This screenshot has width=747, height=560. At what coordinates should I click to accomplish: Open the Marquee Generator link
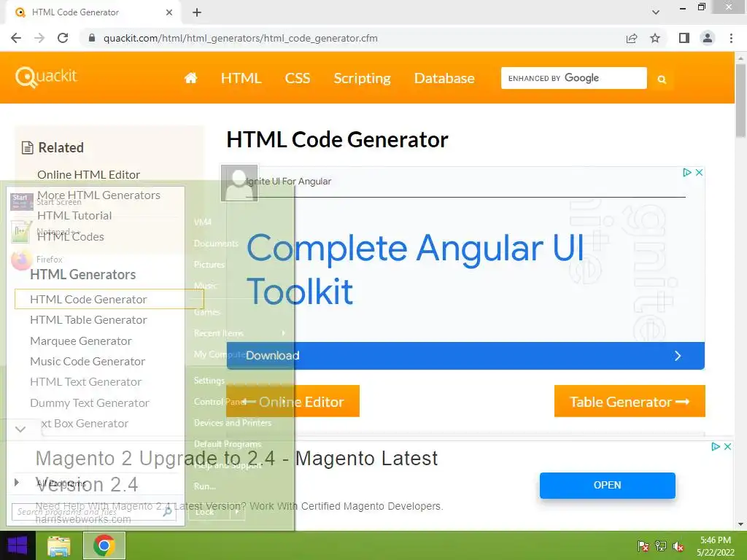(80, 341)
